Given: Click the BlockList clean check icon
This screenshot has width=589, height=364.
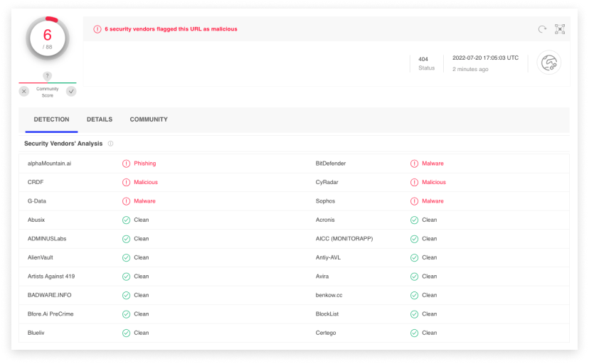Looking at the screenshot, I should 414,314.
